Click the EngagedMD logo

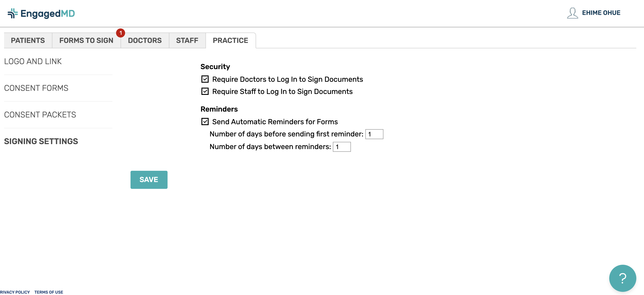(x=41, y=13)
